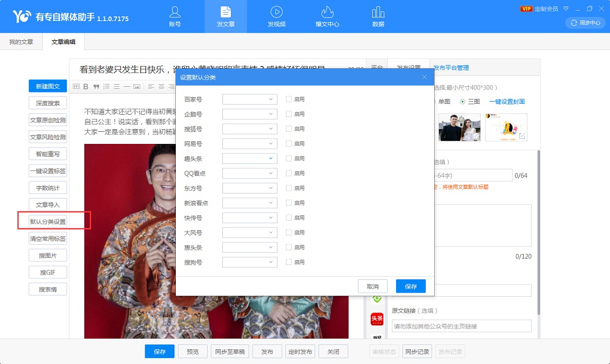
Task: Click the 同步中心 sync button
Action: coord(586,23)
